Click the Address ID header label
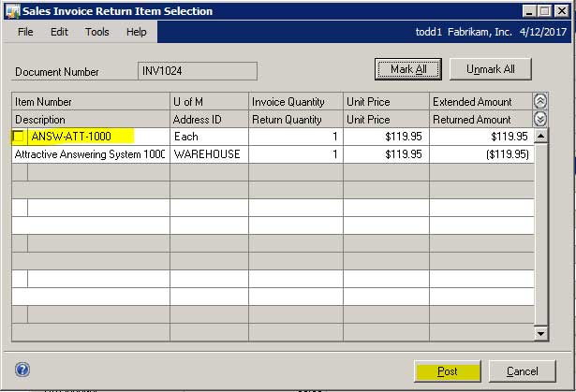Screen dimensions: 576x392 point(198,120)
